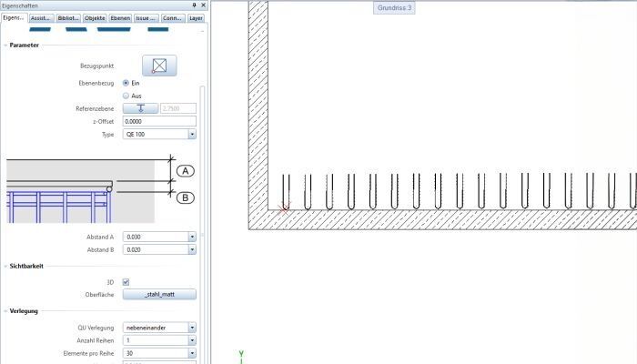Collapse the Verlegung section
637x364 pixels.
click(5, 310)
